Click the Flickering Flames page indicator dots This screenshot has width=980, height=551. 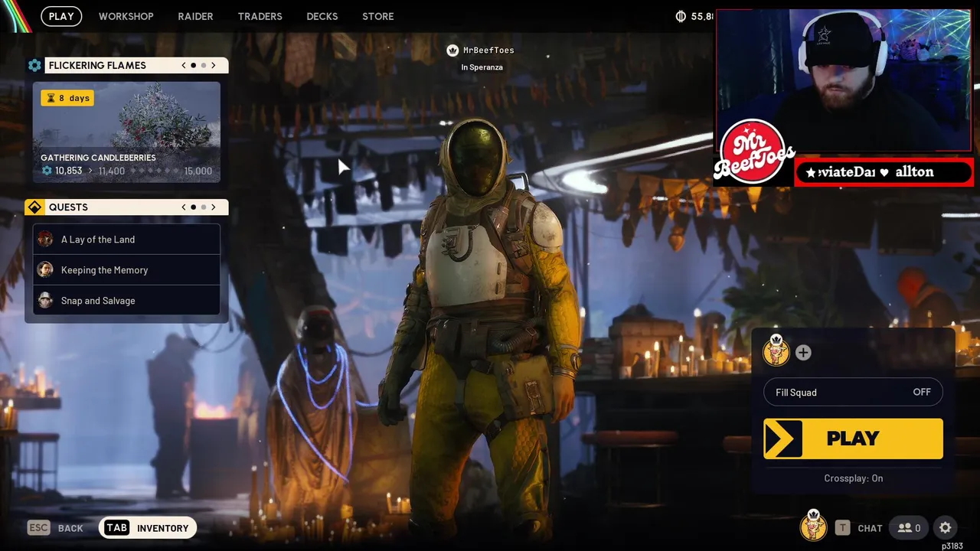click(x=198, y=65)
